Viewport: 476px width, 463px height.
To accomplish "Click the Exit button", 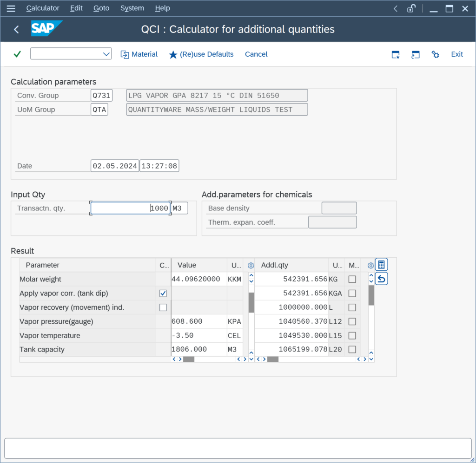I will [x=457, y=54].
